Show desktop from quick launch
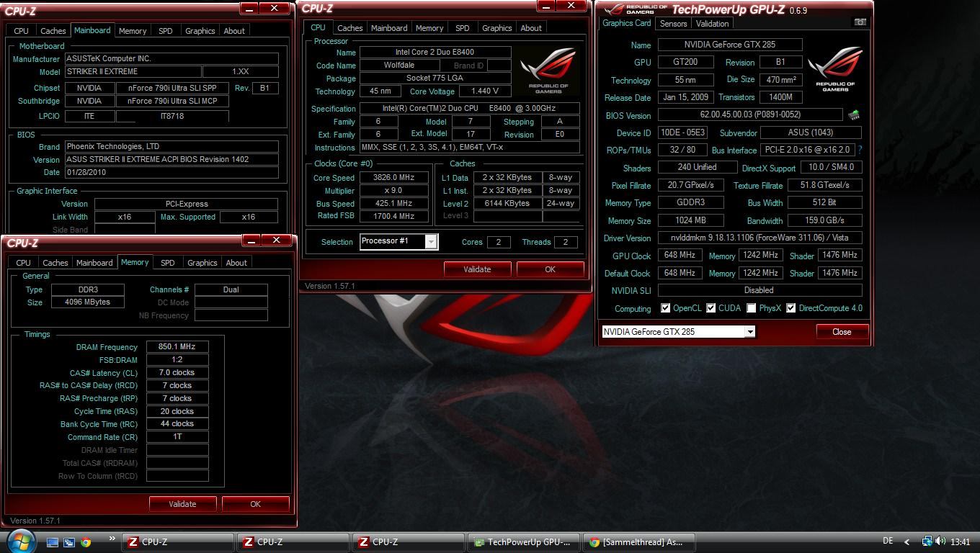The image size is (980, 553). [x=53, y=542]
